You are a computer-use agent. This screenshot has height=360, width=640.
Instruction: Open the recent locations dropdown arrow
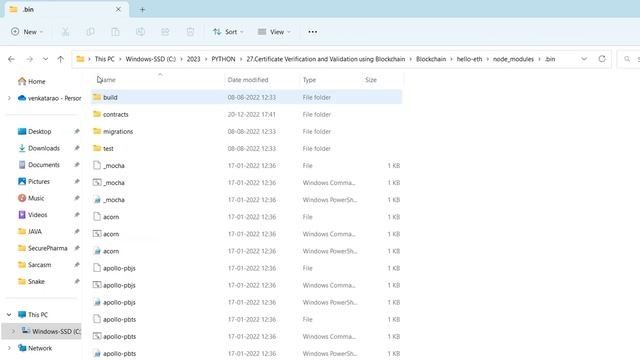coord(45,59)
